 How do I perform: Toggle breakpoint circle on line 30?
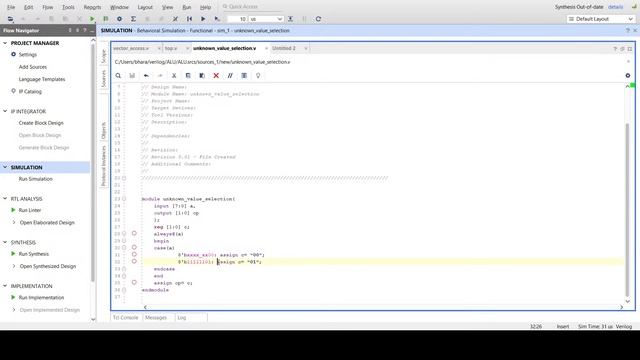point(134,247)
